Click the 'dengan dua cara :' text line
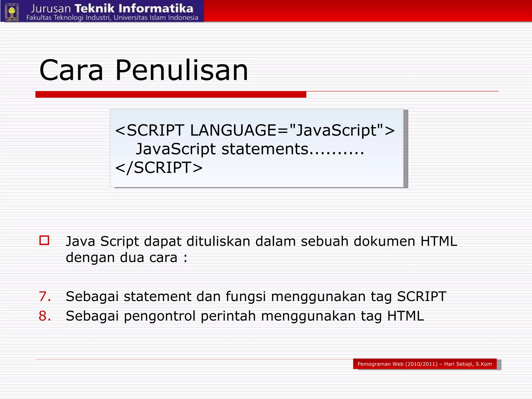 (127, 258)
